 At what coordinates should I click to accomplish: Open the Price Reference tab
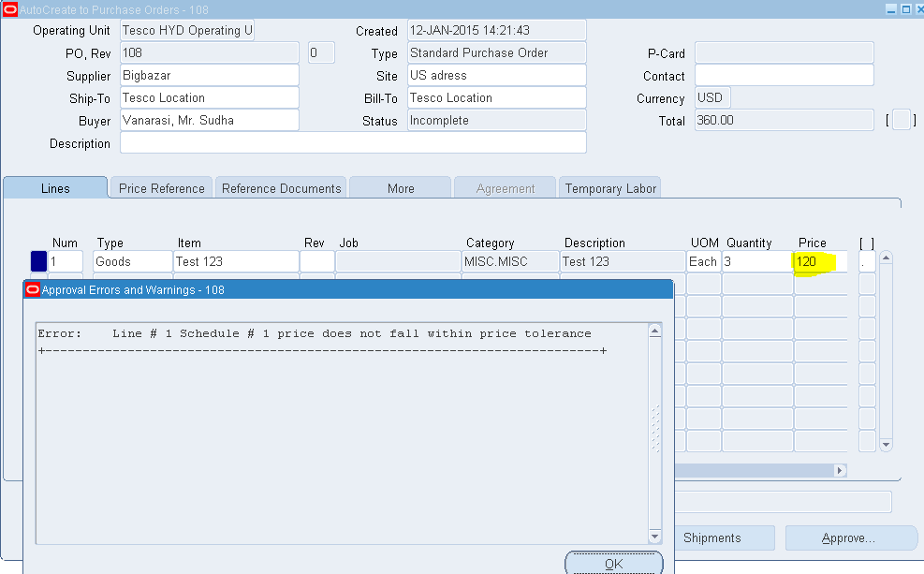coord(161,188)
